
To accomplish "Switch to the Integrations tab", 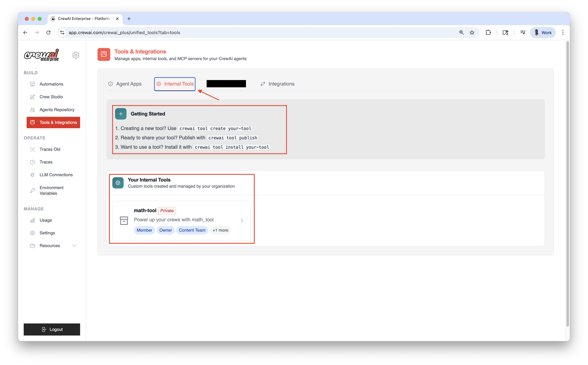I will (x=277, y=84).
